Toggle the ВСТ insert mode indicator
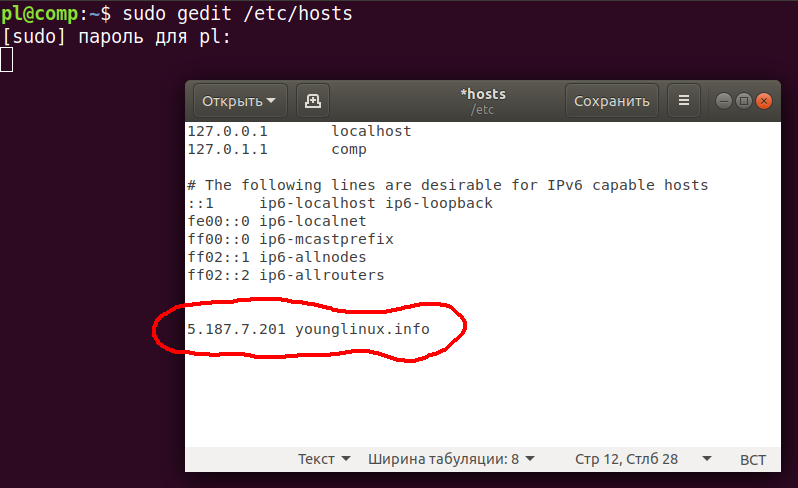The height and width of the screenshot is (488, 798). point(752,460)
